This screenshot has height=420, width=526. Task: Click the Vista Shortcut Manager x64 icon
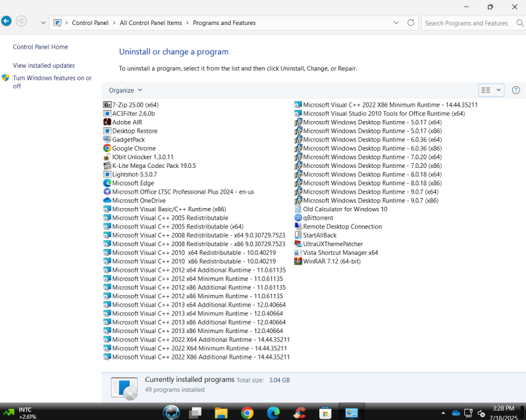(x=298, y=253)
